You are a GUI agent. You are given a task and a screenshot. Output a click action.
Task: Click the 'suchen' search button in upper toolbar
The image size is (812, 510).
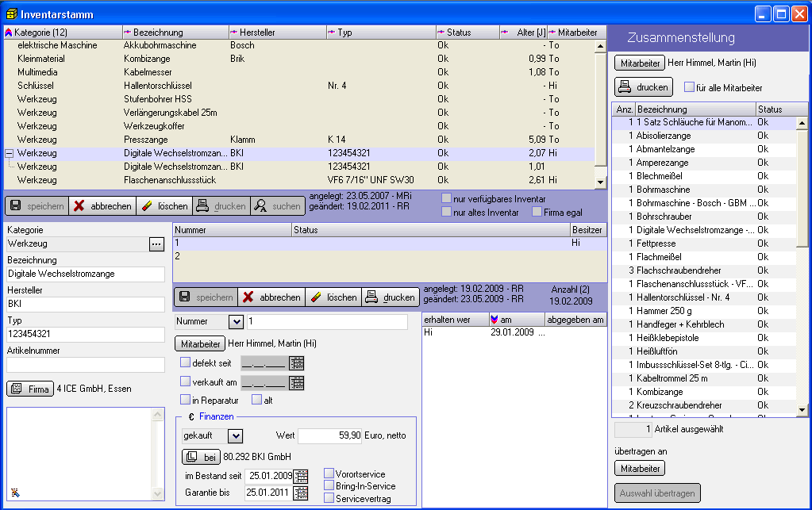tap(278, 206)
